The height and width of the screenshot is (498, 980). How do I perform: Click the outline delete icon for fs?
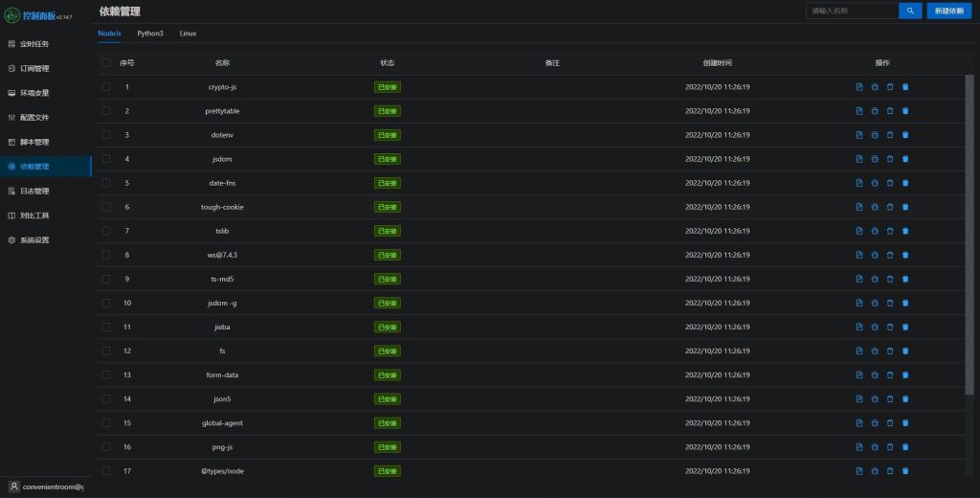click(x=890, y=351)
